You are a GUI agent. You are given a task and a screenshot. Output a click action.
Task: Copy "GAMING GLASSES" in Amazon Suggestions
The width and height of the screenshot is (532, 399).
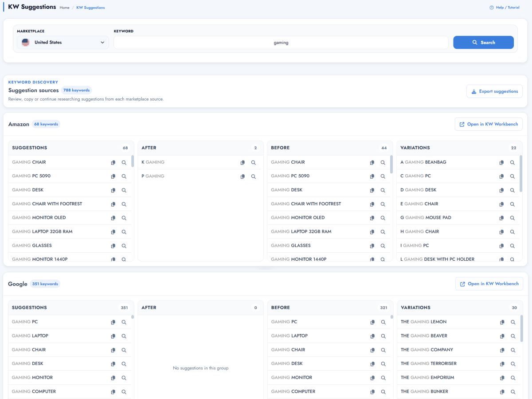point(113,246)
